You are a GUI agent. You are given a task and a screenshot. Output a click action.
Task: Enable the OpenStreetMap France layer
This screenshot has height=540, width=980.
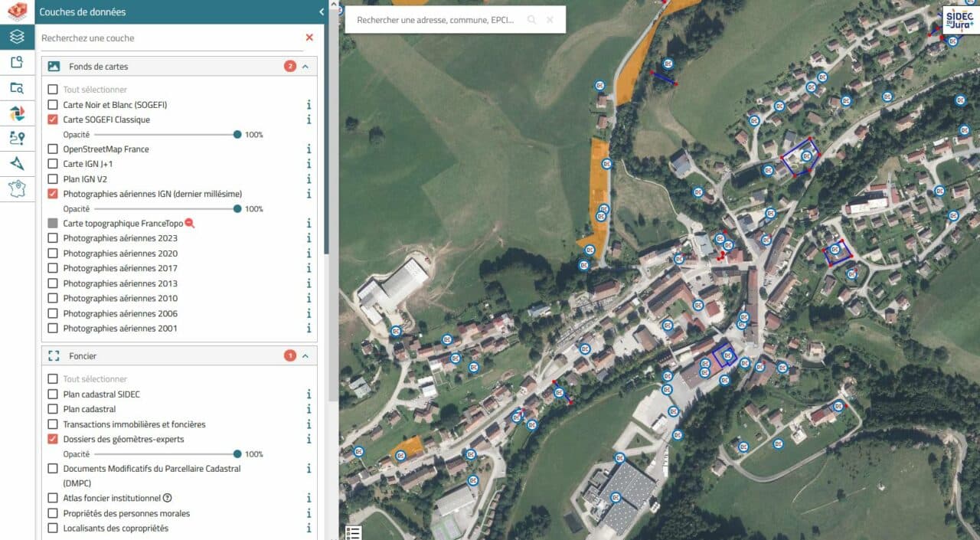52,149
